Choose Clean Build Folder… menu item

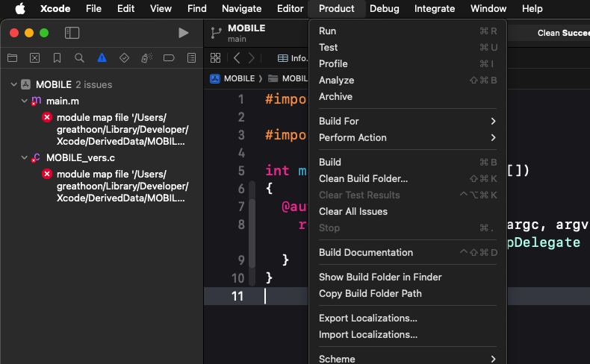(x=408, y=178)
